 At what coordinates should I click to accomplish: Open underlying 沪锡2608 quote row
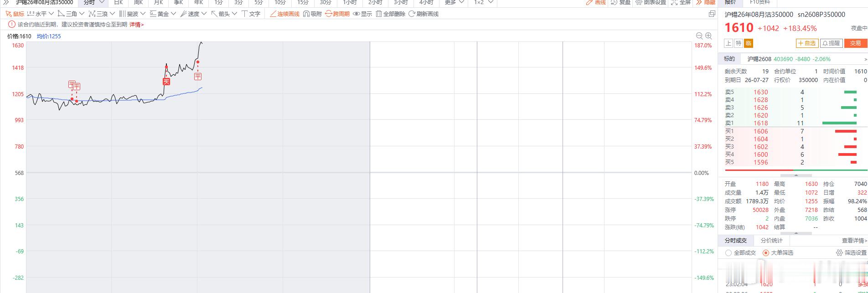[x=793, y=59]
